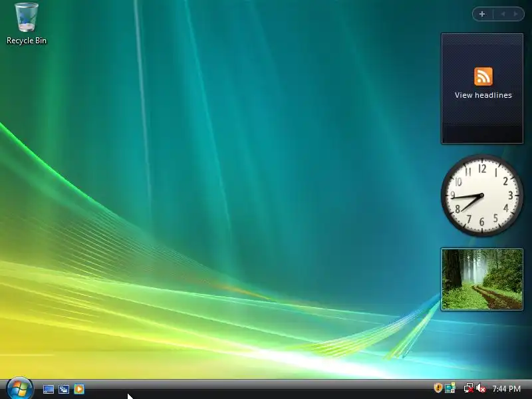Click the sidebar previous page arrow
The height and width of the screenshot is (399, 532).
coord(503,14)
